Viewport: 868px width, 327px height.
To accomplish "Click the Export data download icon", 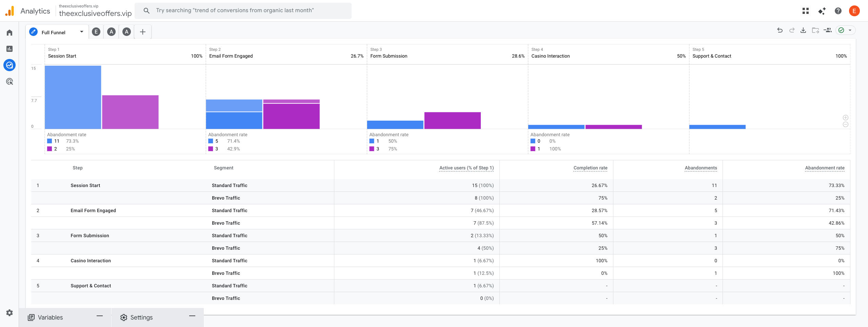I will pos(803,30).
